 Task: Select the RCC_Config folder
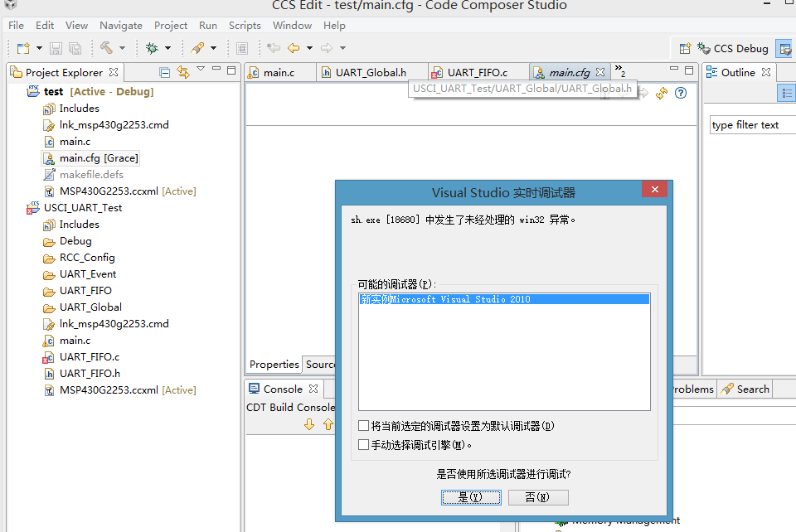click(80, 258)
